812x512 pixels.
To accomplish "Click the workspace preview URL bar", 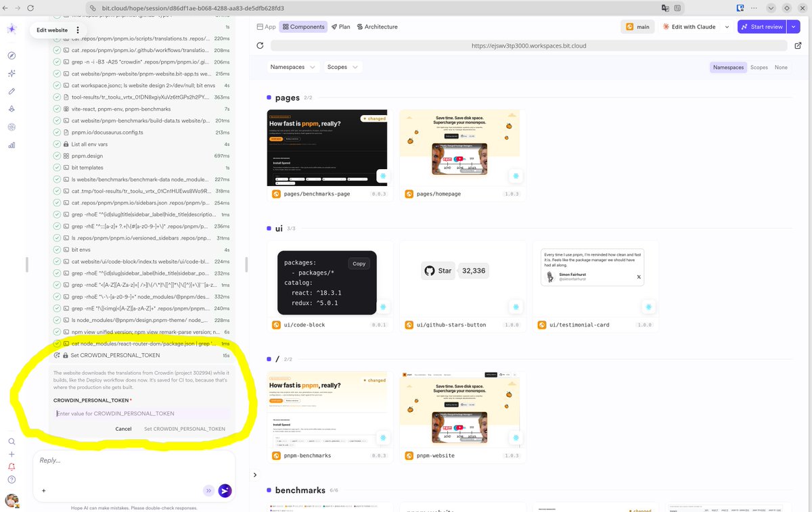I will [x=528, y=46].
